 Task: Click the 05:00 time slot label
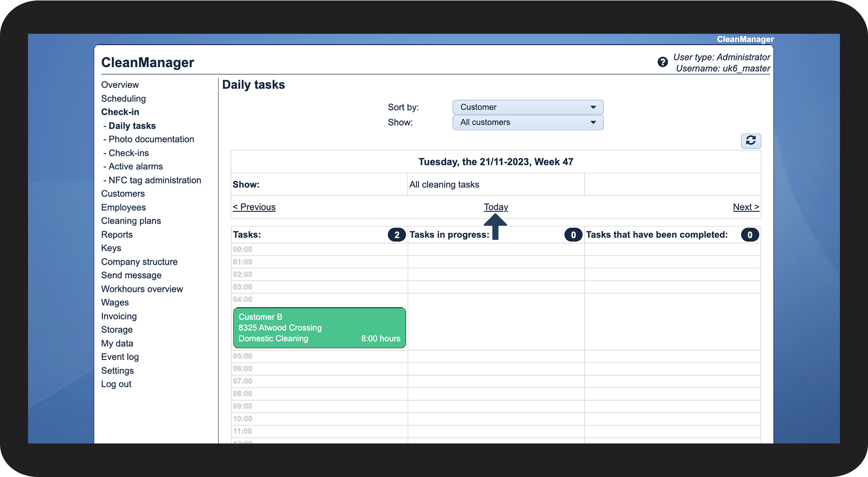[243, 356]
